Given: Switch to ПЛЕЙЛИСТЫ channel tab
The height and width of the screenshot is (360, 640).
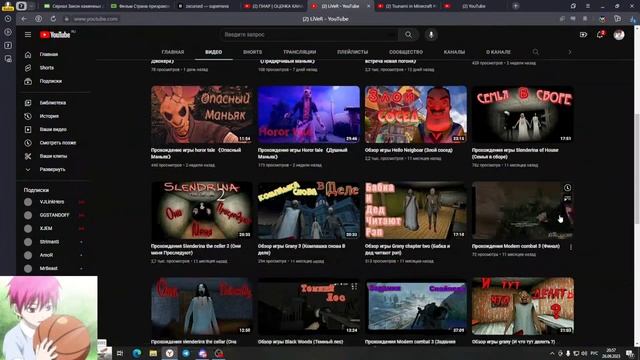Looking at the screenshot, I should (352, 52).
